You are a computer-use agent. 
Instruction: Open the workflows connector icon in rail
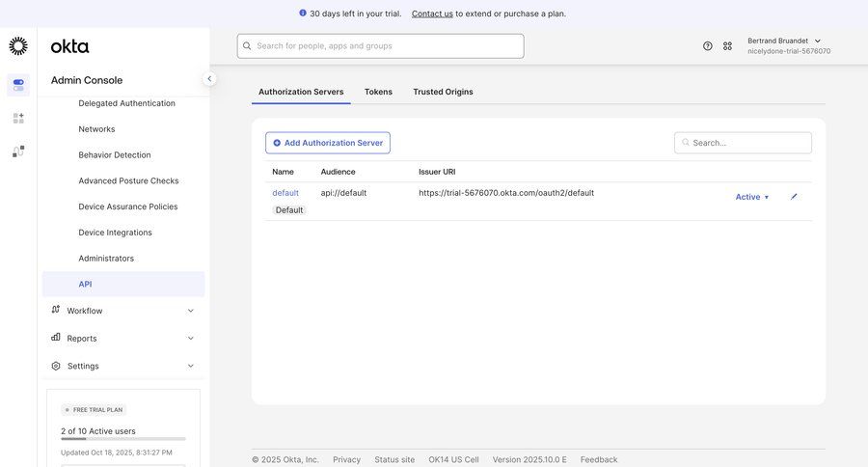[18, 151]
